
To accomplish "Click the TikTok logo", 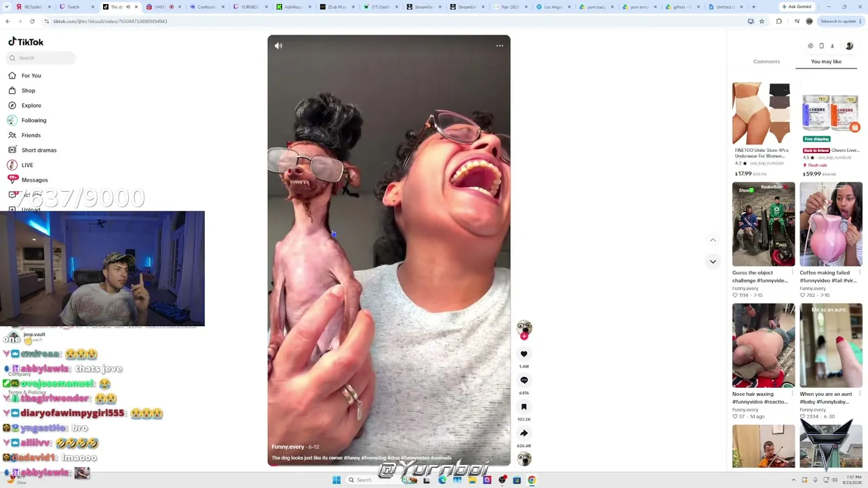I will [x=26, y=42].
